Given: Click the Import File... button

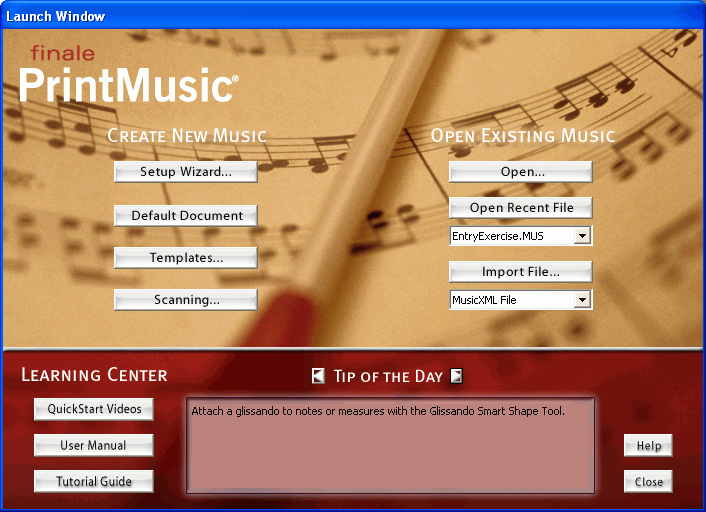Looking at the screenshot, I should (x=520, y=272).
